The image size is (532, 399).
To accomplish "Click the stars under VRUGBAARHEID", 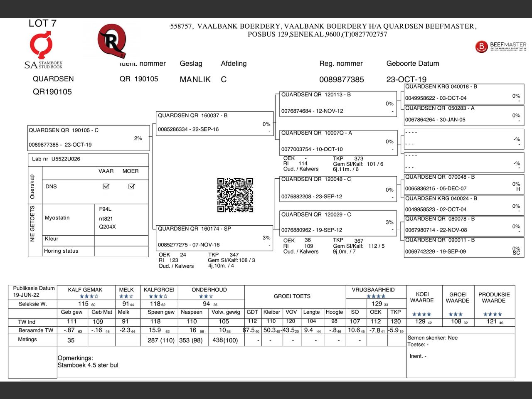I will point(376,296).
